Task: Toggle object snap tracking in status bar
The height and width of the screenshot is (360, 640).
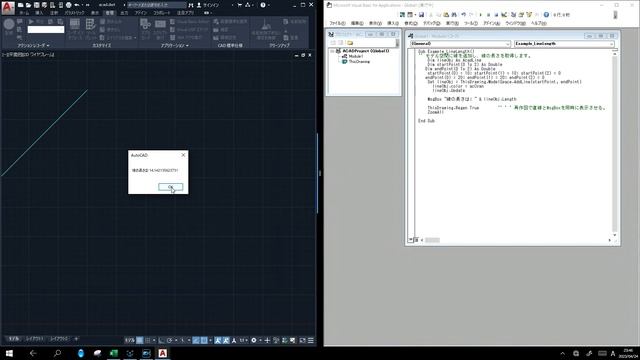Action: coord(196,340)
